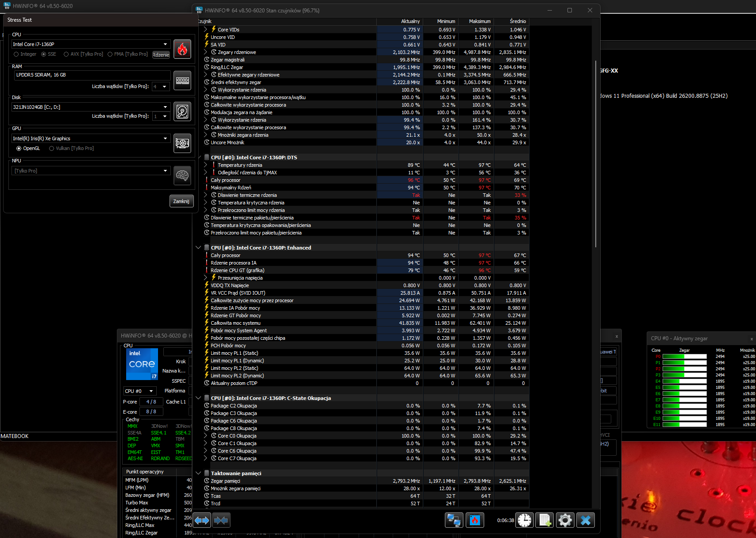The width and height of the screenshot is (756, 538).
Task: Select the FMA [Tylko Pro] radio button
Action: [110, 54]
